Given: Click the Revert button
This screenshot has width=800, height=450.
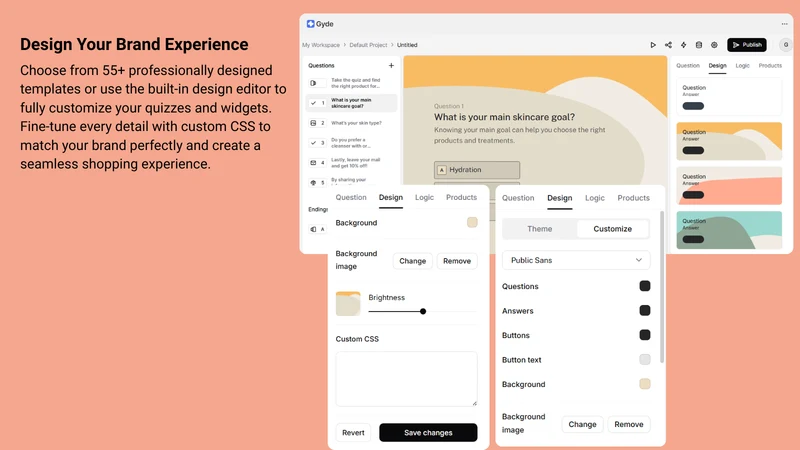Looking at the screenshot, I should (353, 433).
